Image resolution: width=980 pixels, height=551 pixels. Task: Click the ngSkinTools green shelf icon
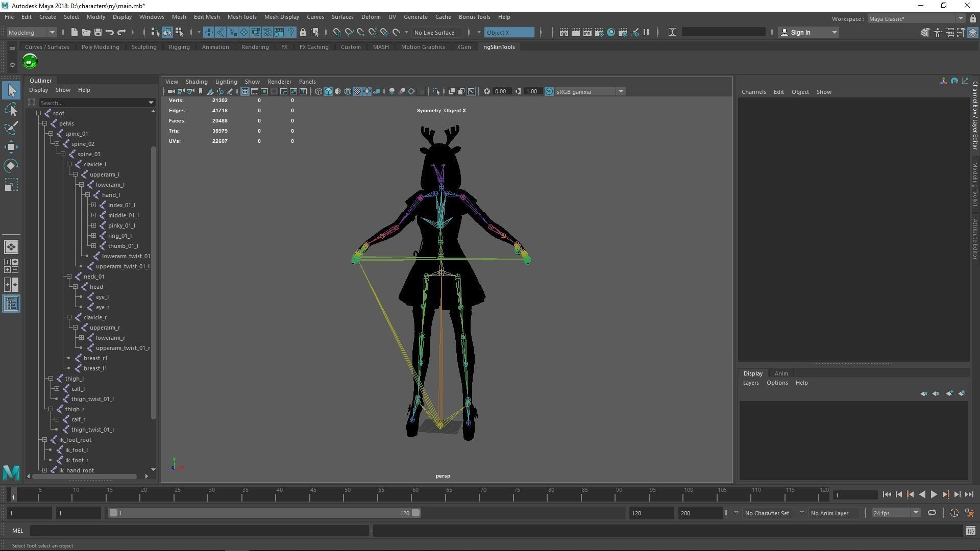coord(30,62)
